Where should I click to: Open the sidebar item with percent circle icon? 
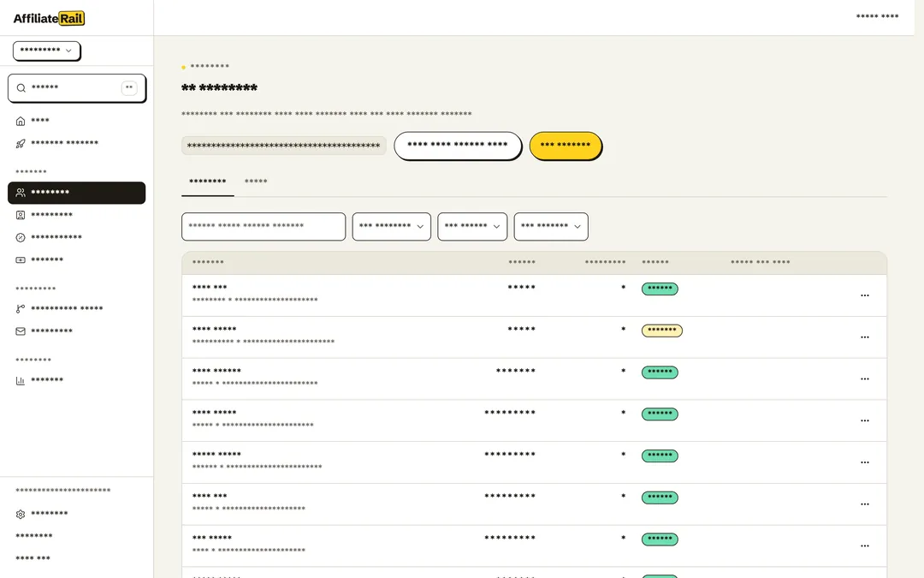click(77, 238)
